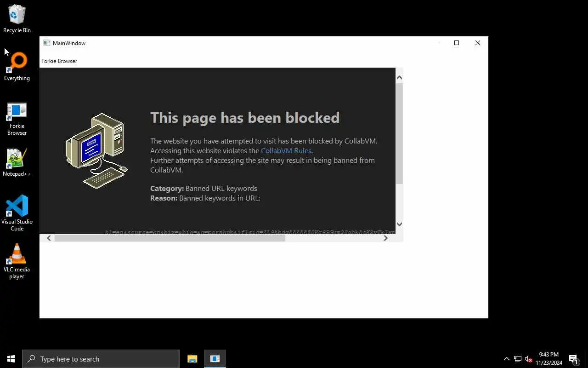Select the Notepad++ desktop shortcut
Image resolution: width=588 pixels, height=368 pixels.
pos(17,163)
